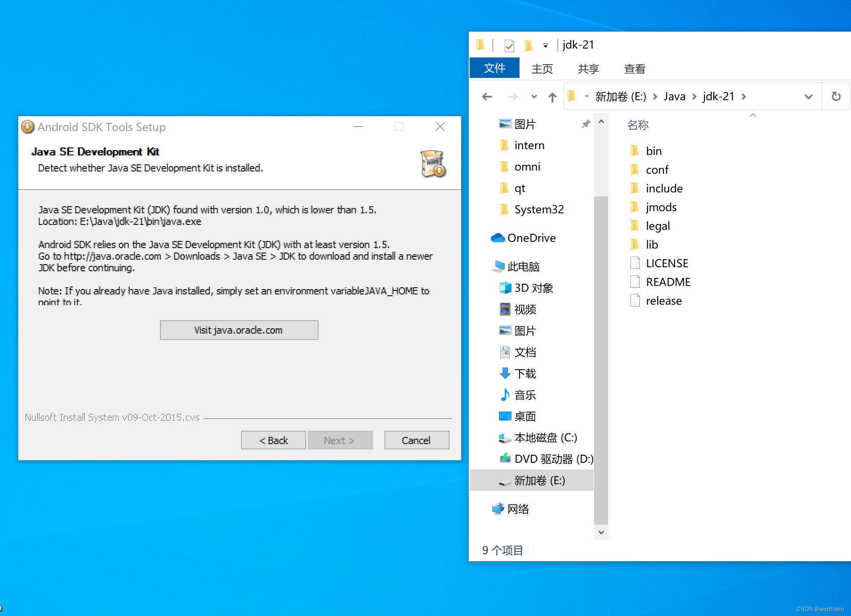Select 新加卷 (E:) in the navigation pane

pos(532,480)
